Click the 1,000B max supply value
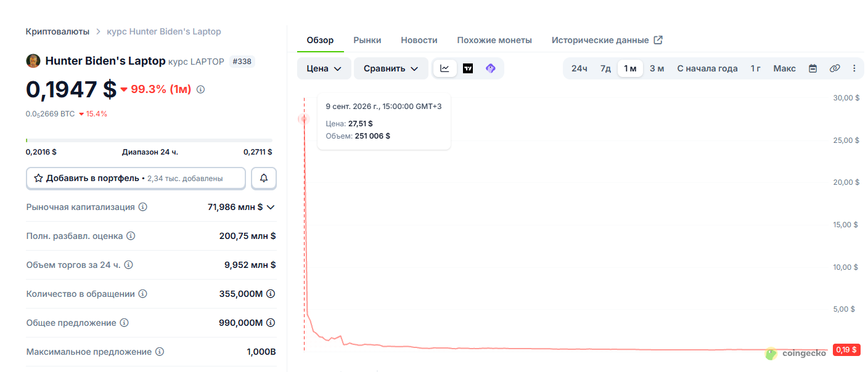Screen dimensions: 868x372 tap(261, 352)
